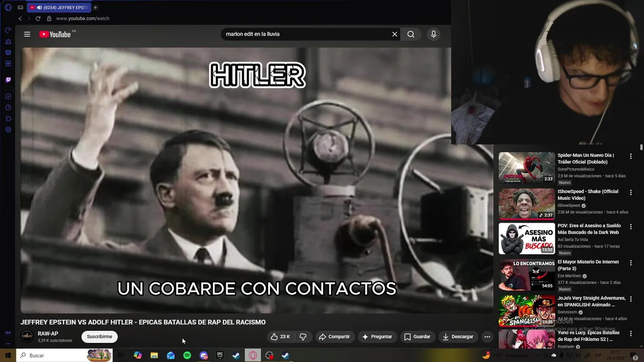Open Twitch panel in sidebar

[8, 79]
